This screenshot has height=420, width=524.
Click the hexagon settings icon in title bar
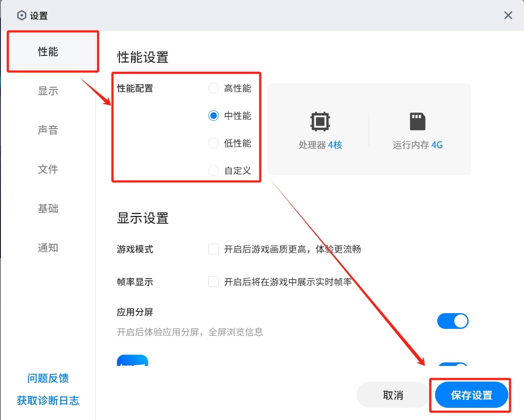point(22,16)
